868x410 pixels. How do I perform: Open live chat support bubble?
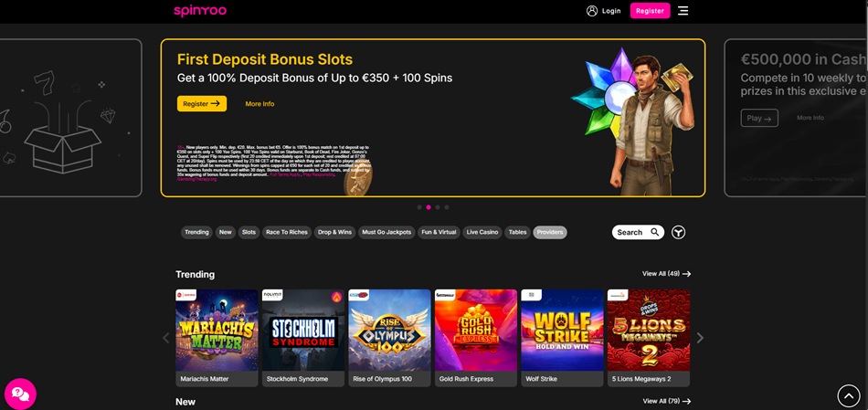pos(20,394)
